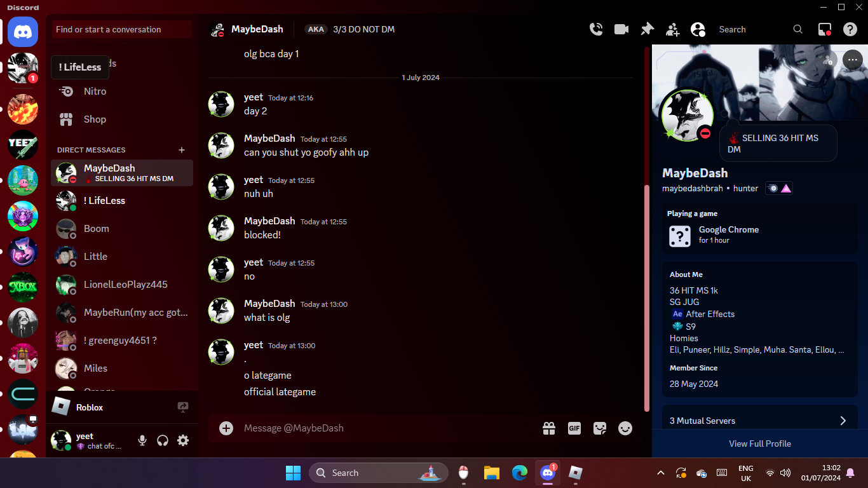Open File Explorer from the taskbar
The image size is (868, 488).
(491, 473)
